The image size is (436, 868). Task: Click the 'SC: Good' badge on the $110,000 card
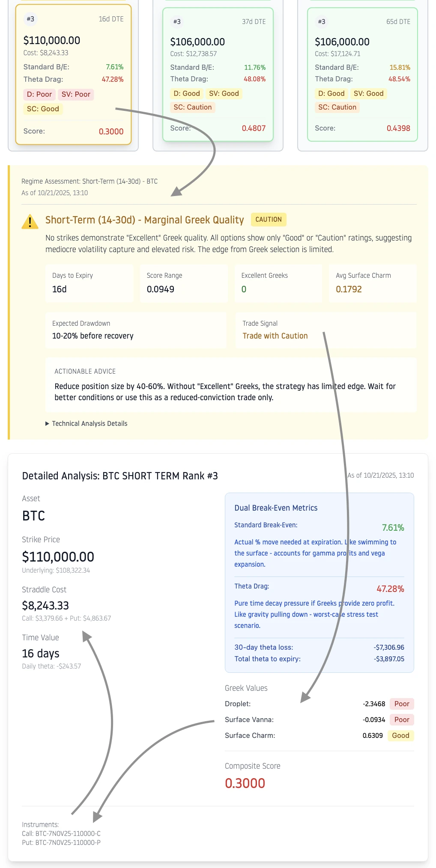tap(42, 109)
